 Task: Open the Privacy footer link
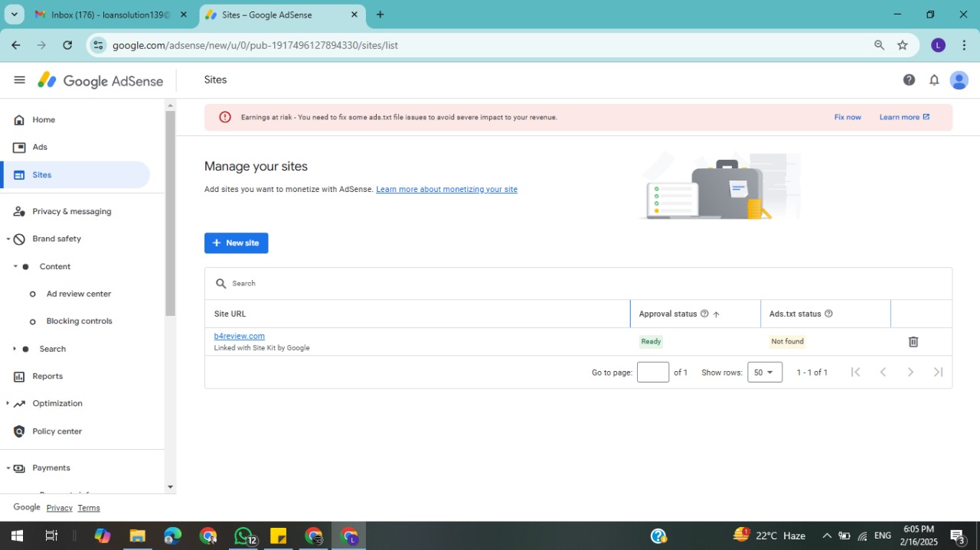click(x=59, y=508)
